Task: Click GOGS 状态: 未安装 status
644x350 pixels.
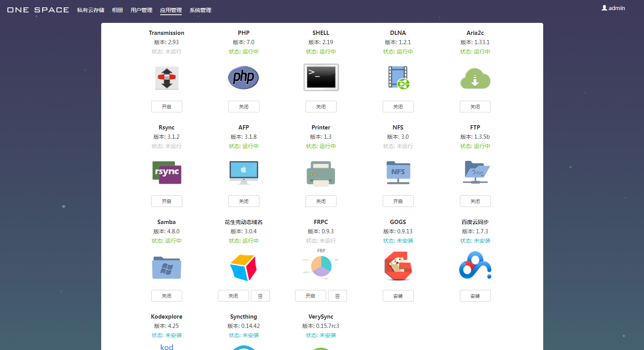Action: (398, 241)
